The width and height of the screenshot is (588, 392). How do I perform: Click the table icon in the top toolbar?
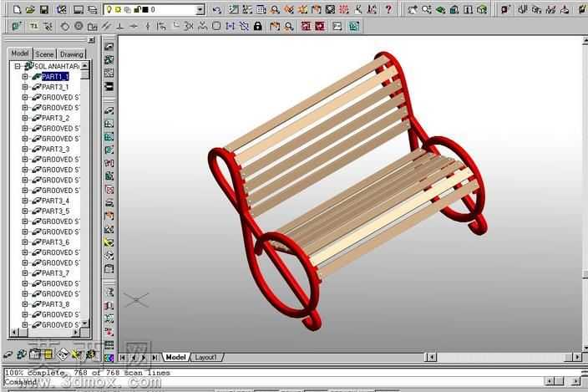tap(261, 9)
